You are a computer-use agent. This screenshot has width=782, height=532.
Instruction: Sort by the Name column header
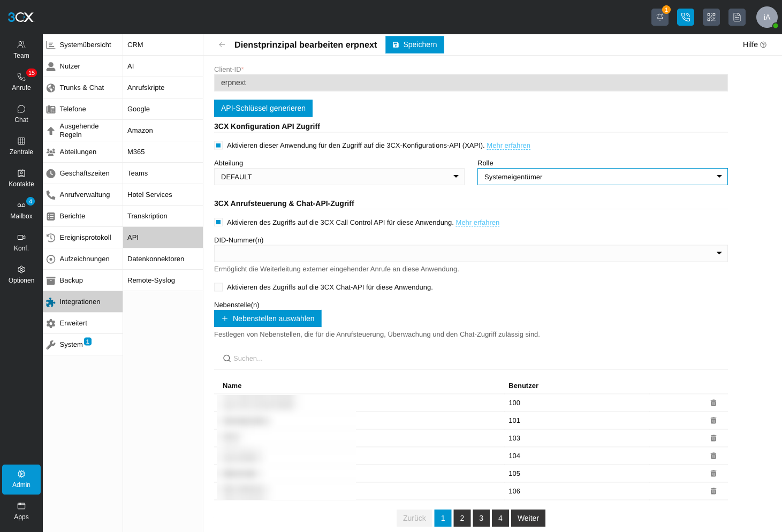(x=232, y=386)
